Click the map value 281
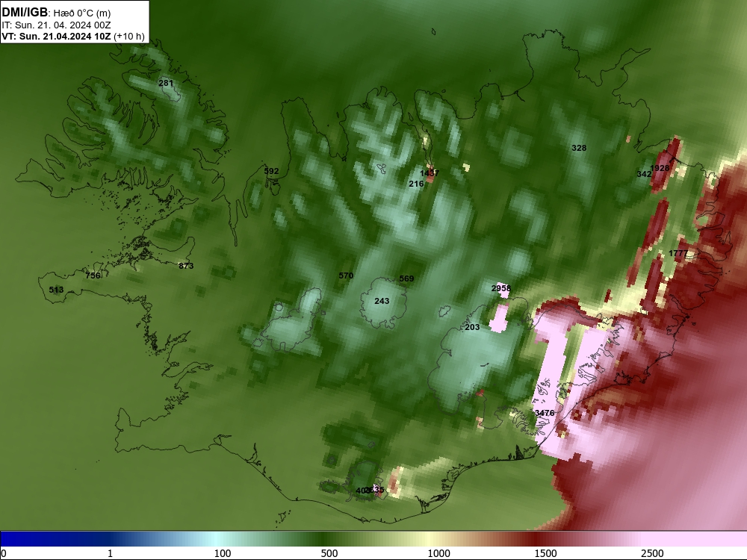 point(166,84)
